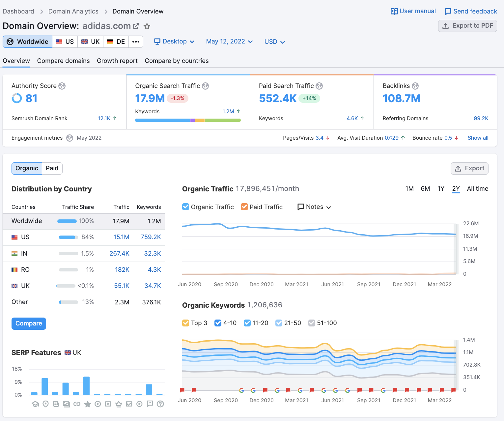Viewport: 504px width, 421px height.
Task: Click the first red flag note marker
Action: point(182,390)
